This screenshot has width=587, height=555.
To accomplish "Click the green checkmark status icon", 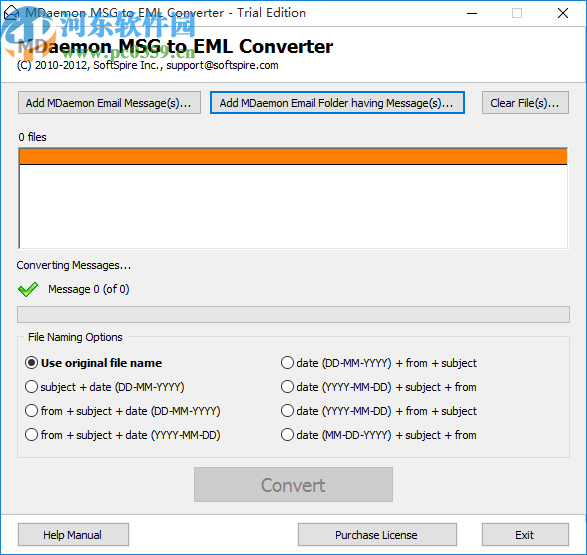I will 28,289.
